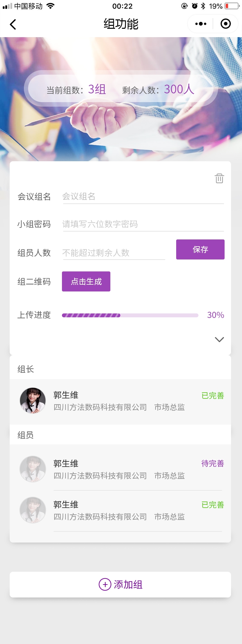Tap the 待完善 status label
This screenshot has width=242, height=644.
tap(213, 464)
